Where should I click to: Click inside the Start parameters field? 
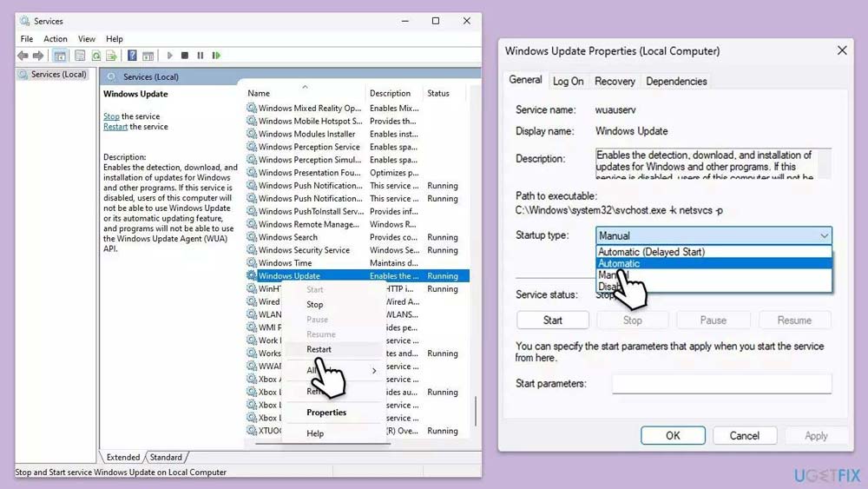tap(721, 383)
